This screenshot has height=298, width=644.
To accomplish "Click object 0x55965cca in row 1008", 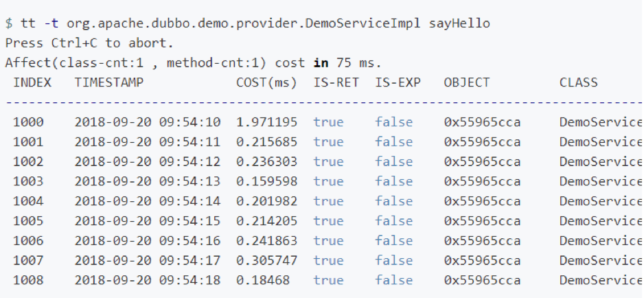I will click(x=482, y=281).
